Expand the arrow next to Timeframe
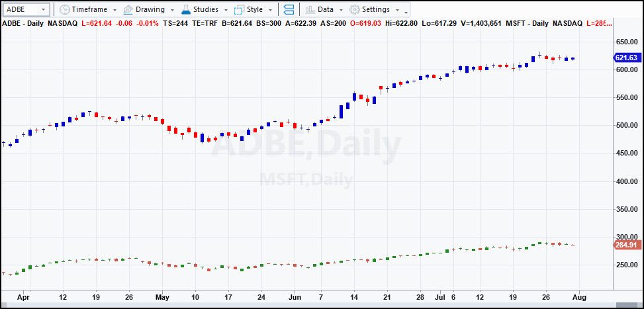The image size is (644, 309). (115, 10)
